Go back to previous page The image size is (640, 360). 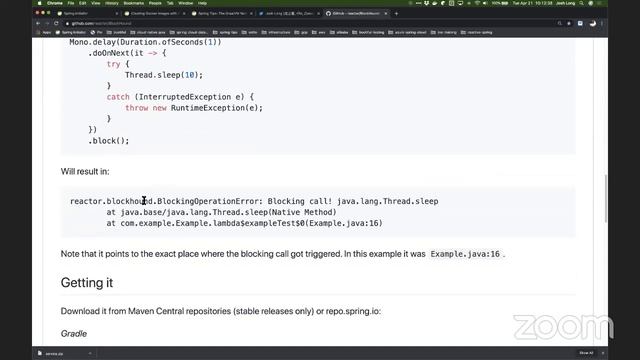tap(38, 23)
